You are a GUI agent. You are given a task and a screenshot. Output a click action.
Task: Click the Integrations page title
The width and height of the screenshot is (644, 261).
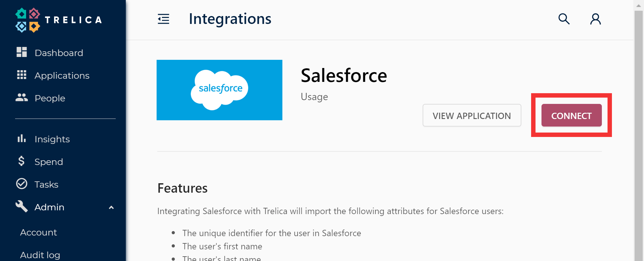[230, 19]
